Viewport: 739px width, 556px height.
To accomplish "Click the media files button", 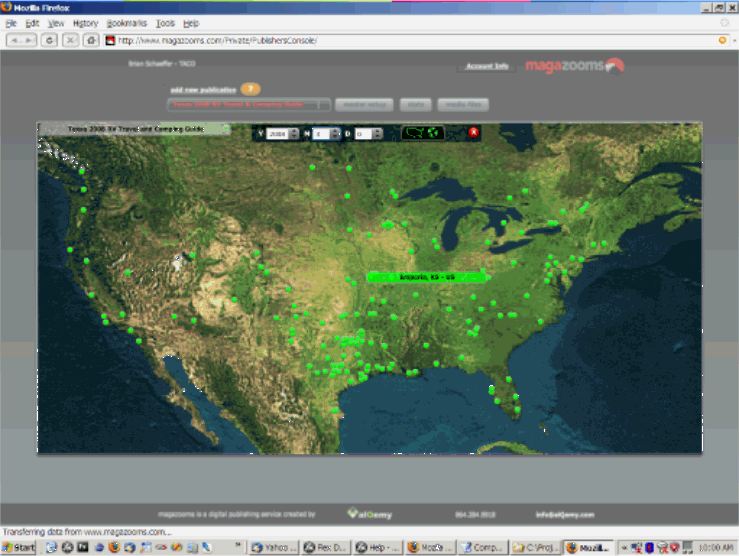I will (464, 104).
